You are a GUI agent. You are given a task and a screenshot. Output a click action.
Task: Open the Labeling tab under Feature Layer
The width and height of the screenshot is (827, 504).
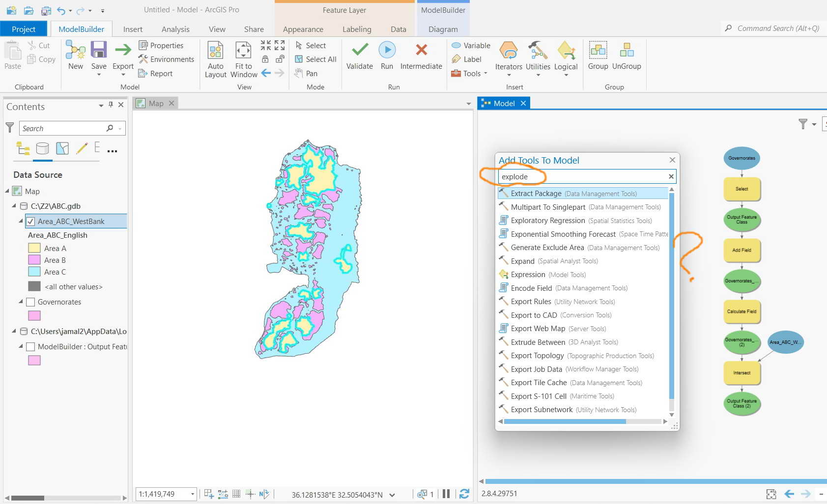pyautogui.click(x=357, y=29)
